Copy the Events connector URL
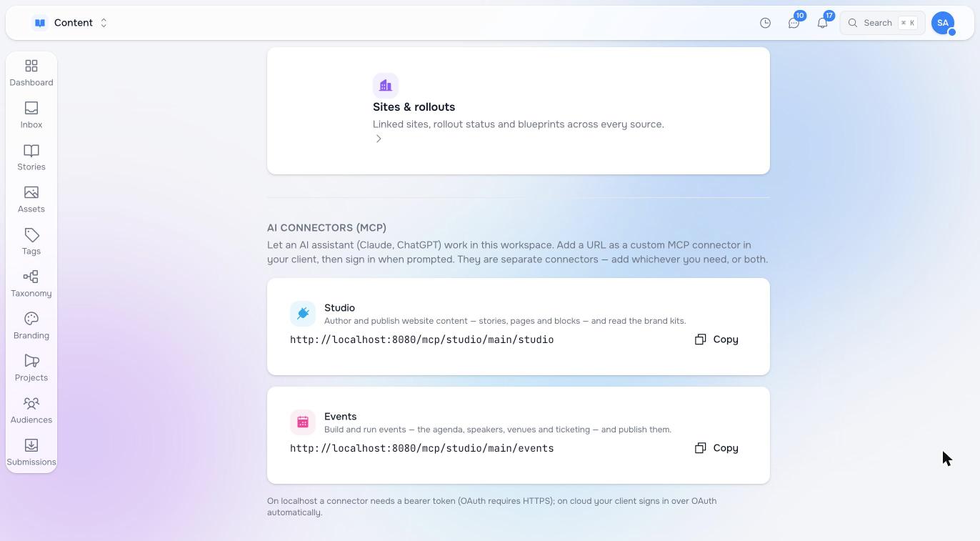980x541 pixels. [x=716, y=448]
